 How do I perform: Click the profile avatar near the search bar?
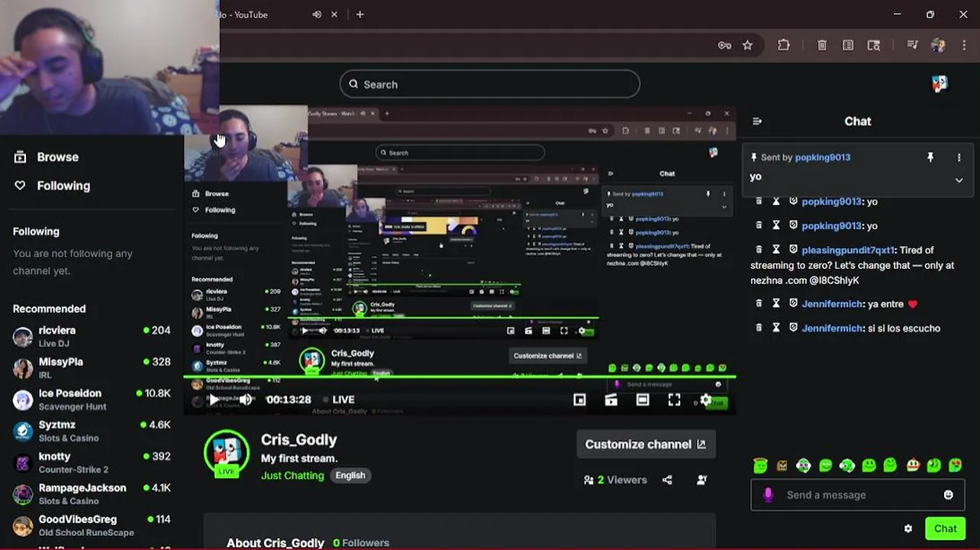click(x=940, y=83)
